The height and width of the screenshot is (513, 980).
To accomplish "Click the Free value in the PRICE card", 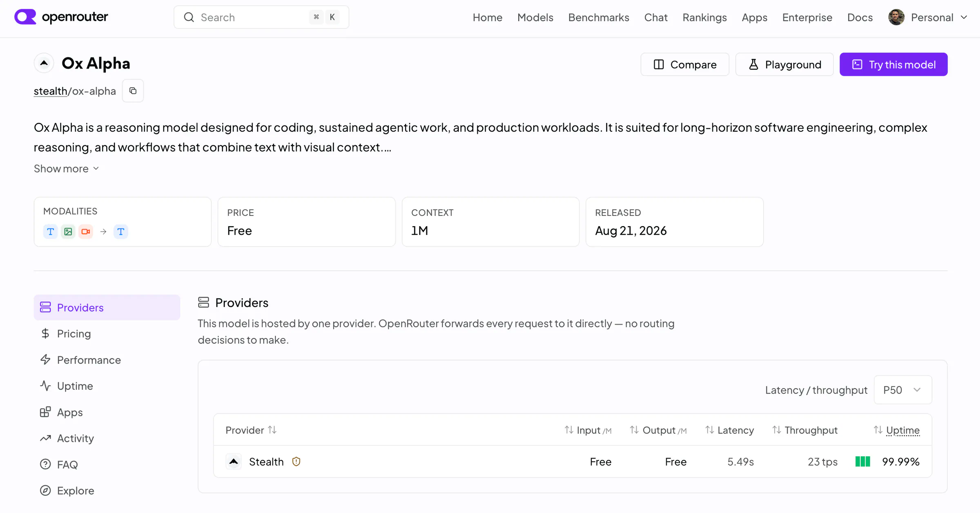I will tap(240, 231).
